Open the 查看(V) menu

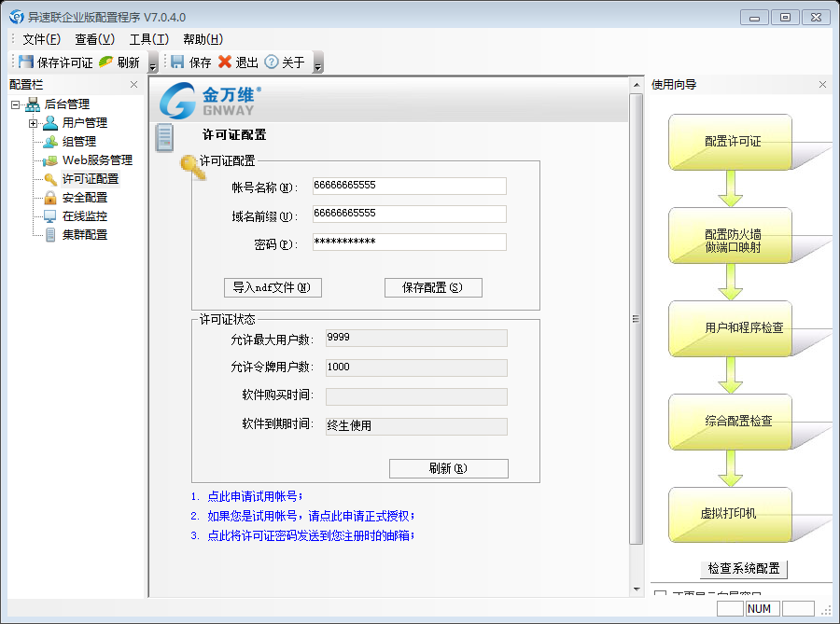[94, 39]
